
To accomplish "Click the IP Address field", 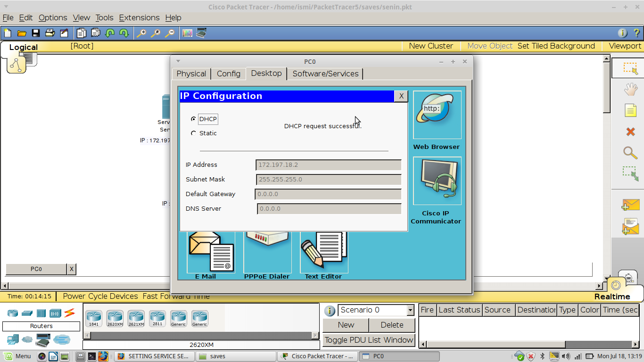I will coord(329,165).
